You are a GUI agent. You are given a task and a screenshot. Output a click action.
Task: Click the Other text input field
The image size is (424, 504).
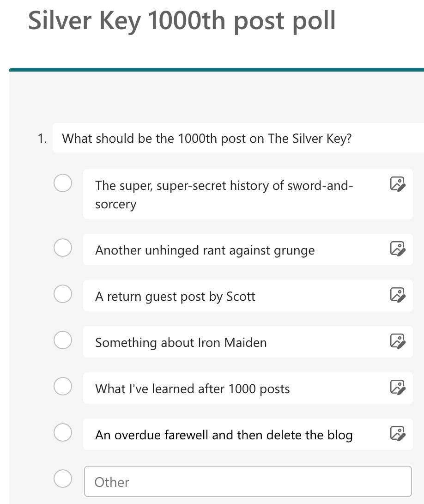pyautogui.click(x=248, y=482)
